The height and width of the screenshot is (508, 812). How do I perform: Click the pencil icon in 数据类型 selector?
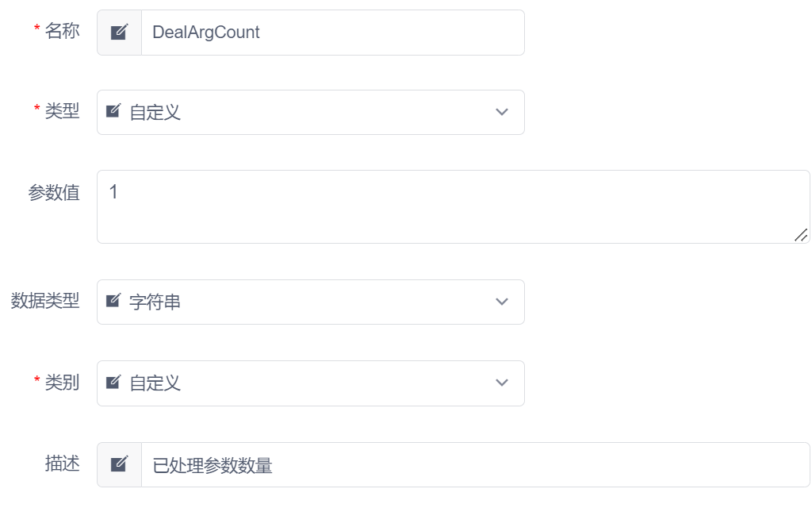click(x=113, y=301)
